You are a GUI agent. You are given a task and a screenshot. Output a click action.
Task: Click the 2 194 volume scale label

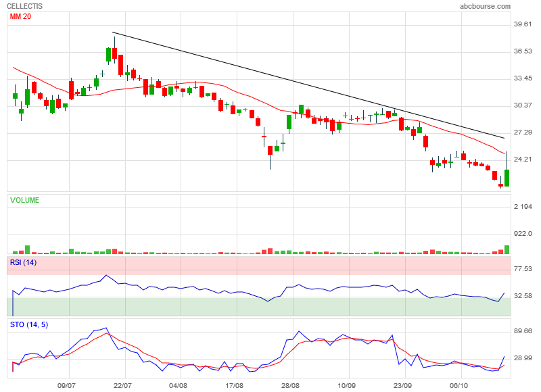point(524,207)
